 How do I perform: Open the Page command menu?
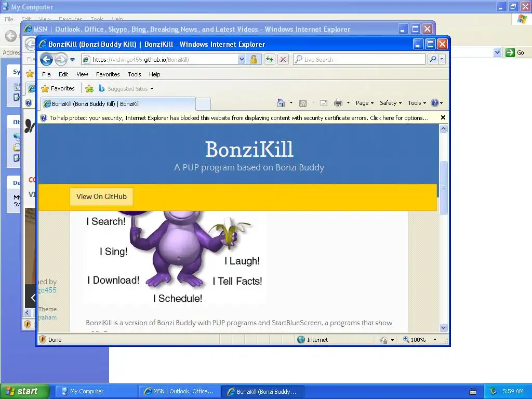[364, 103]
